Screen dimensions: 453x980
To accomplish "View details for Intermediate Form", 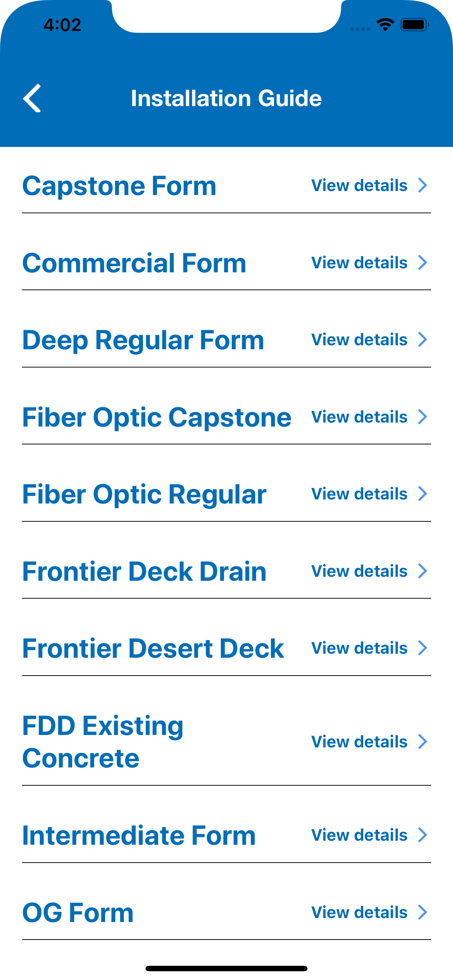I will pyautogui.click(x=359, y=835).
